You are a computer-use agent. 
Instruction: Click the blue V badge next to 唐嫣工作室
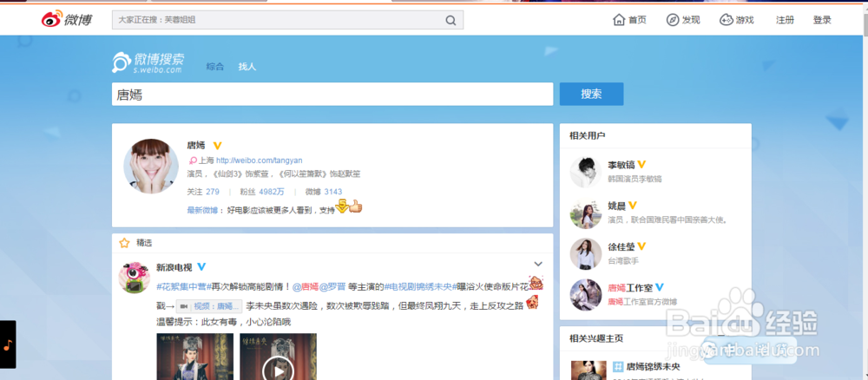[660, 288]
